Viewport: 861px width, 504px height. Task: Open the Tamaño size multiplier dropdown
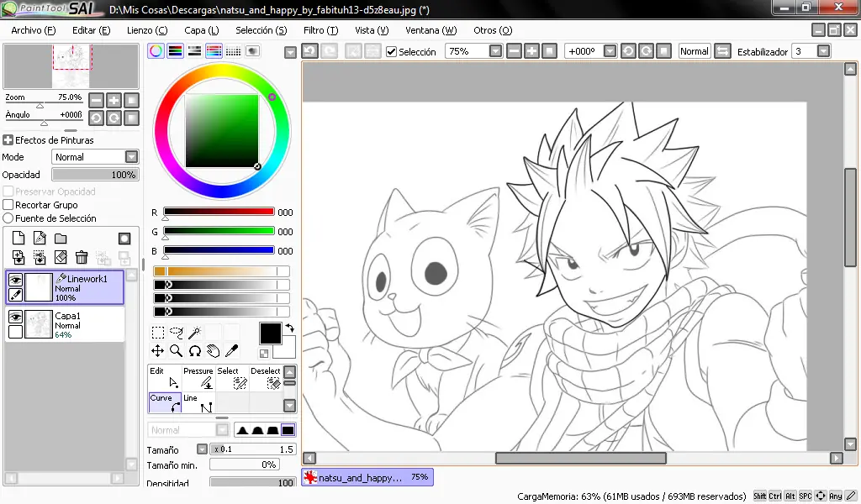202,449
